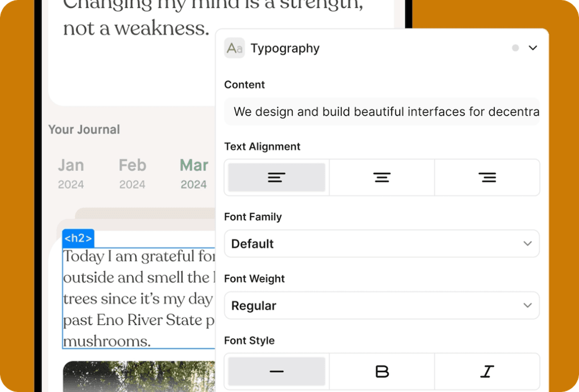Image resolution: width=579 pixels, height=392 pixels.
Task: Toggle Italic in the Font Style row
Action: click(486, 371)
